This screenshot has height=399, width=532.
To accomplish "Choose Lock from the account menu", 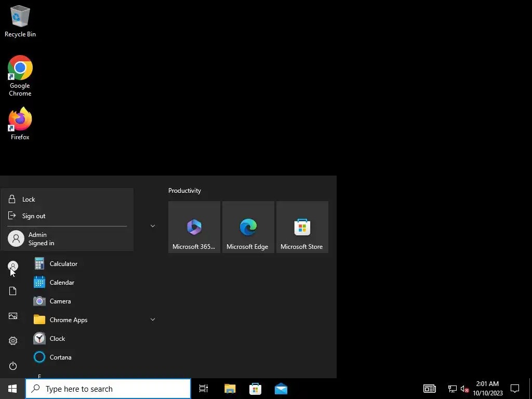I will point(67,199).
